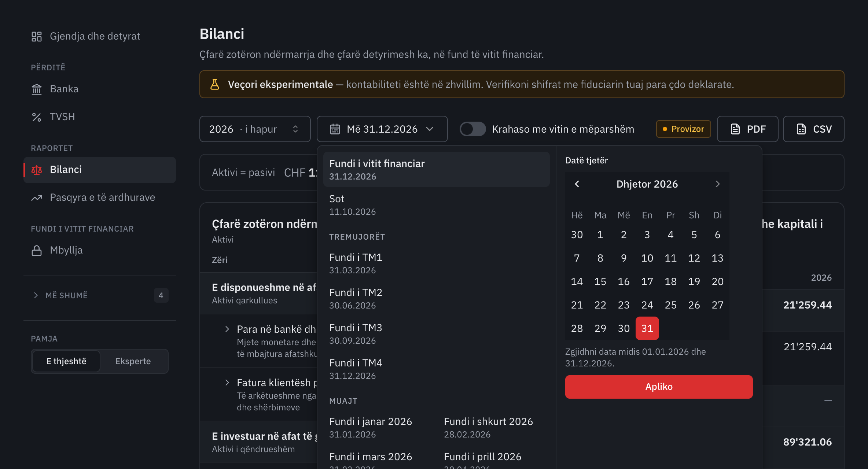
Task: Pick day 15 in the calendar
Action: tap(600, 281)
